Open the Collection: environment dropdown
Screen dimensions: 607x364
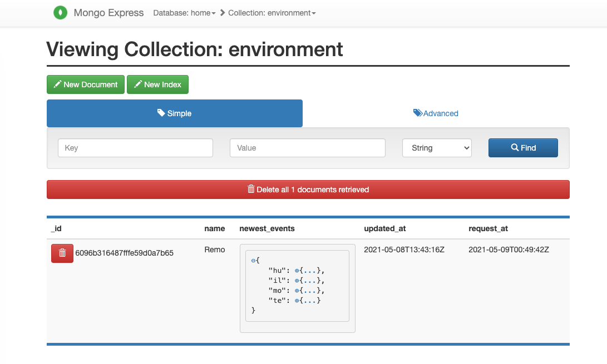[272, 13]
